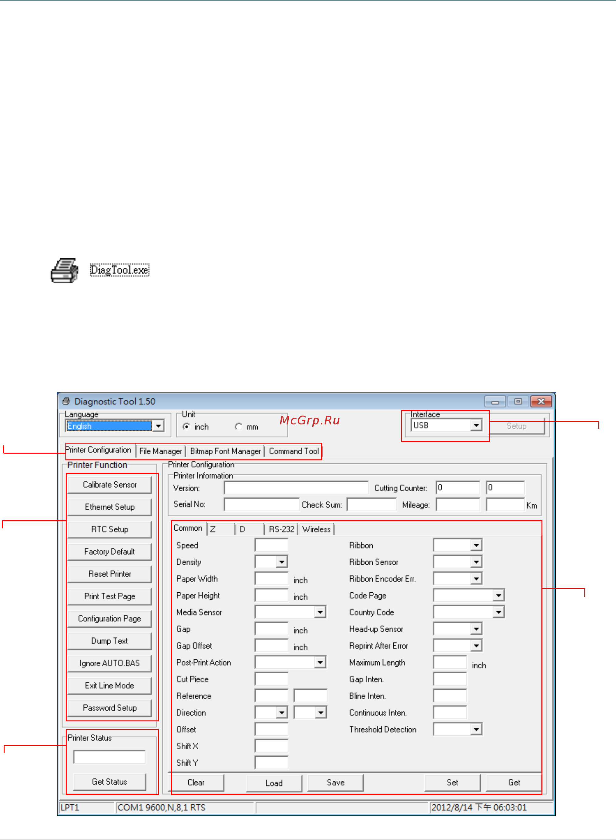Click the Speed input field
Viewport: 616px width, 840px height.
(271, 545)
